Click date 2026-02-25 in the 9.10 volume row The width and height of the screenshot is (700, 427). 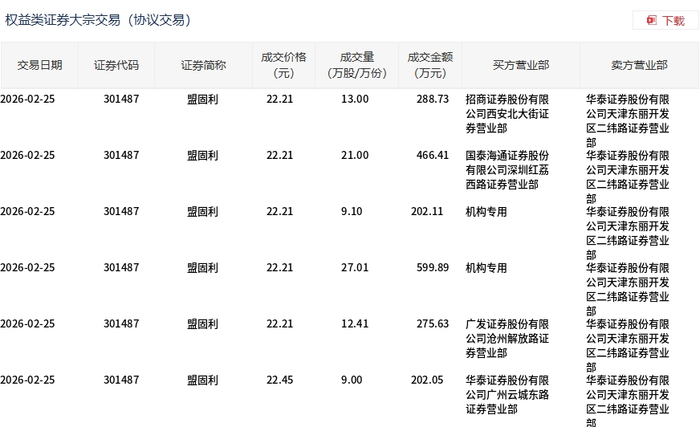click(28, 211)
